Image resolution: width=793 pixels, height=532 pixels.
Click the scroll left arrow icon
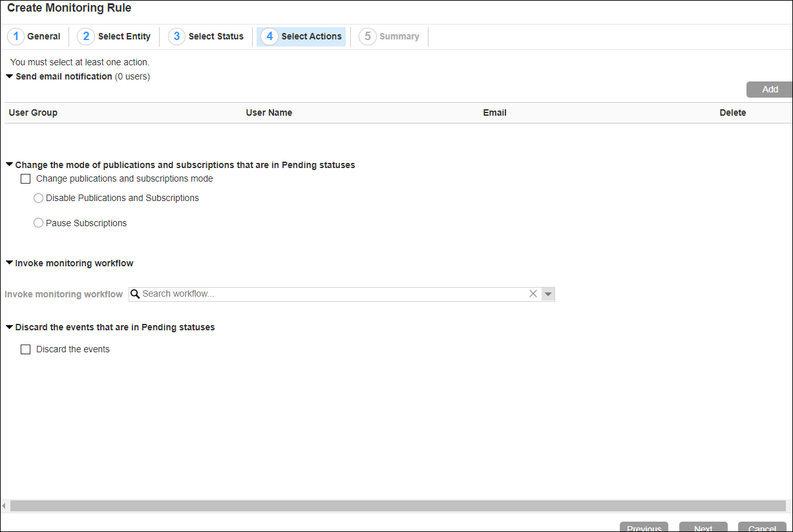[4, 505]
